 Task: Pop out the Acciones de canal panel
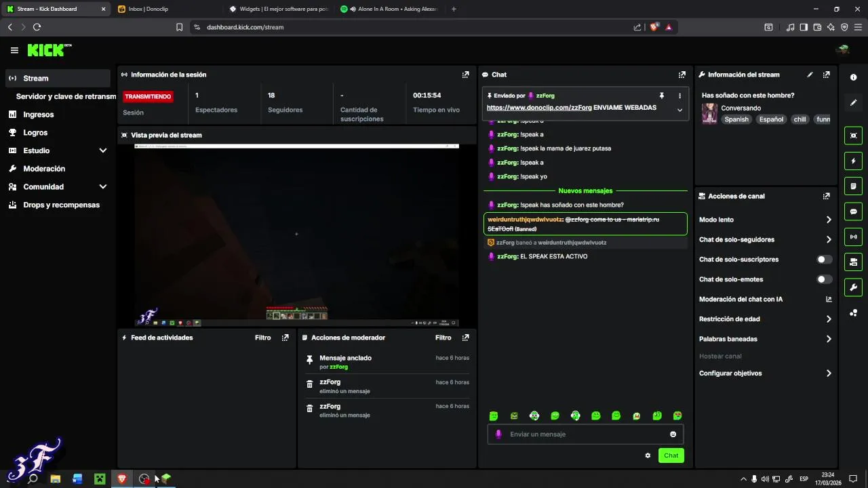[x=826, y=196]
